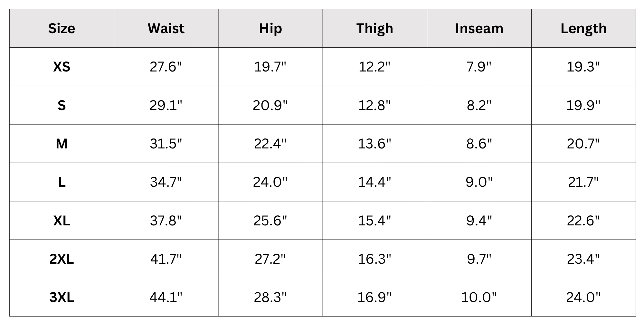Select the XS size row label
Viewport: 644px width, 322px height.
pyautogui.click(x=62, y=67)
